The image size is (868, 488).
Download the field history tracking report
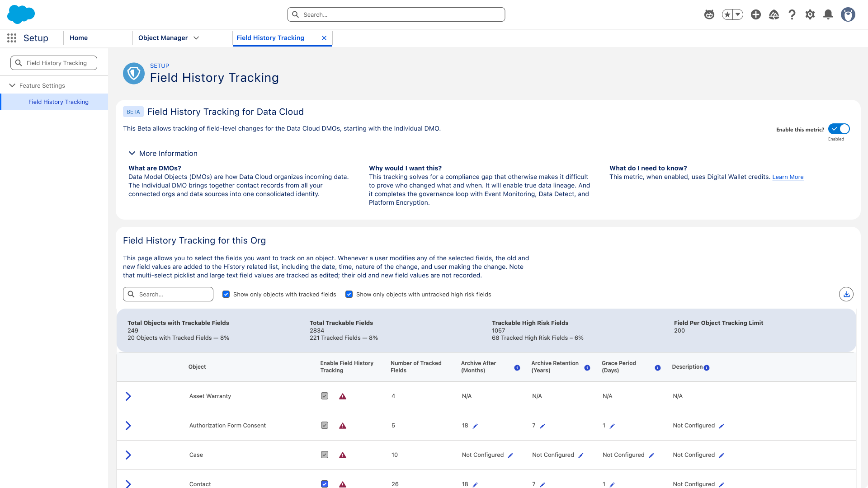pos(846,294)
